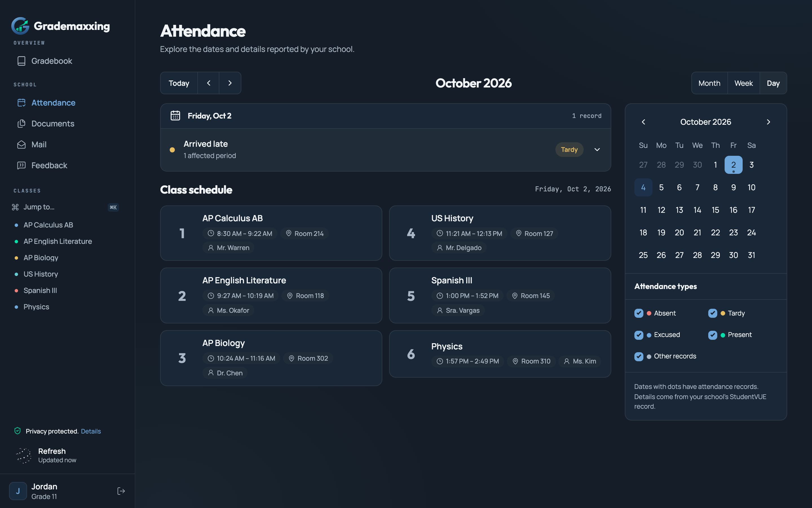Jump to today's date
This screenshot has width=812, height=508.
pyautogui.click(x=179, y=83)
